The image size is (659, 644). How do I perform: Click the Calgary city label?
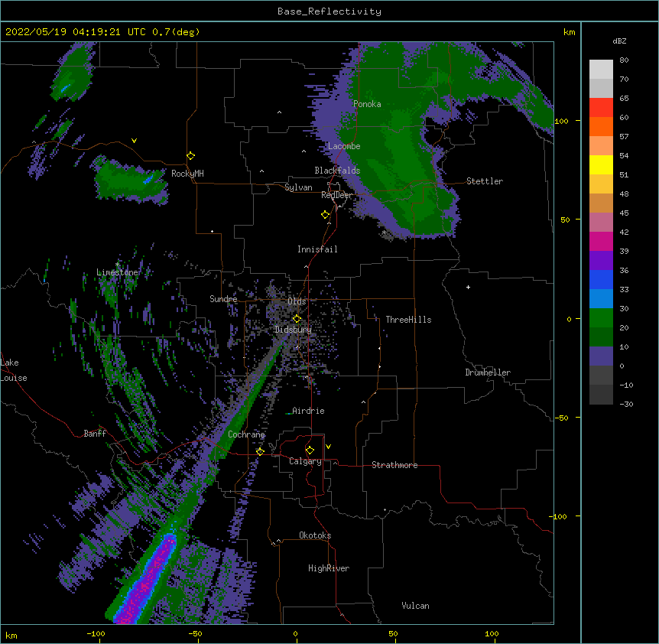[306, 461]
